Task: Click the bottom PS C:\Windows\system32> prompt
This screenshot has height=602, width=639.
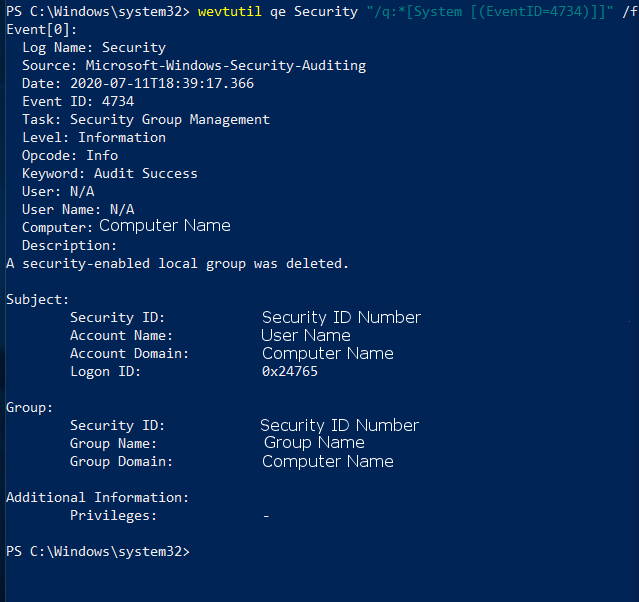Action: point(98,551)
